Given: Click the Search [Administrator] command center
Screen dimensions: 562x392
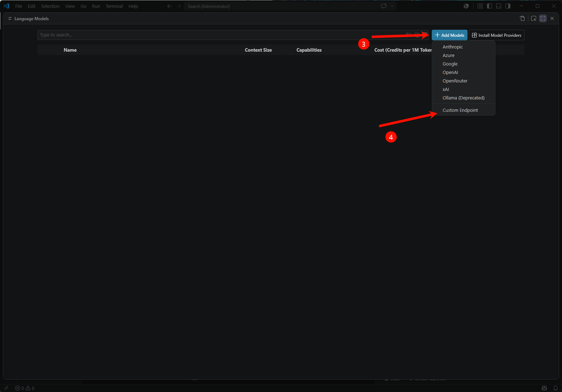Looking at the screenshot, I should [x=281, y=6].
